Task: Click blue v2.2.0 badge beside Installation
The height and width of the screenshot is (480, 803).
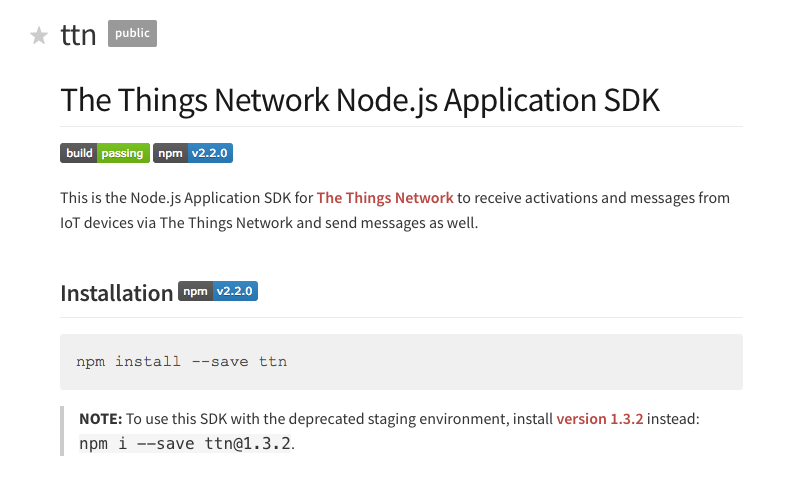Action: click(x=236, y=292)
